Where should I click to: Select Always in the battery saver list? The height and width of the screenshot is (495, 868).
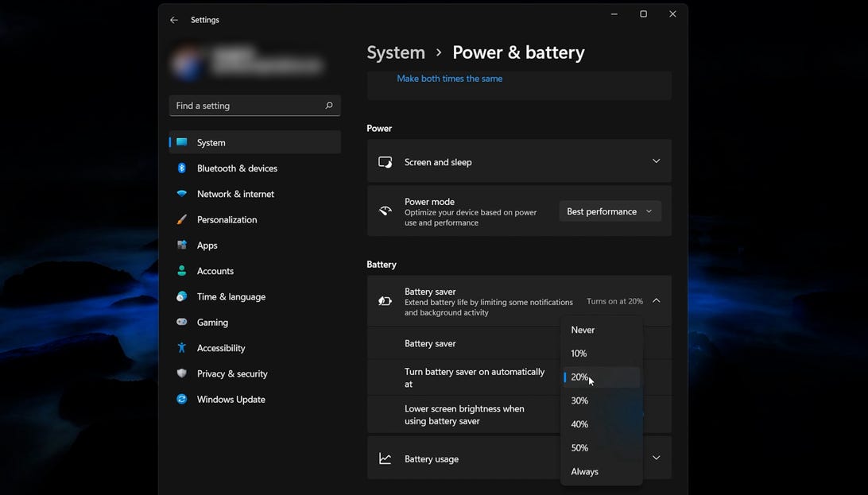tap(602, 472)
